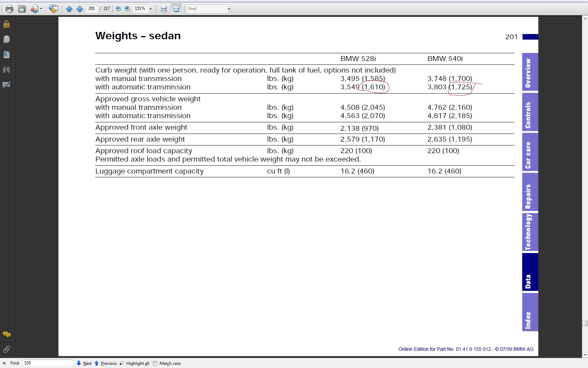Click the Print icon

(9, 9)
